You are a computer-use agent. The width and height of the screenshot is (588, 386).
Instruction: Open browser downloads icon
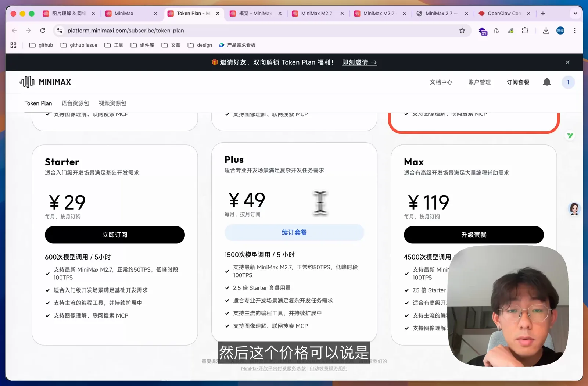pyautogui.click(x=546, y=31)
